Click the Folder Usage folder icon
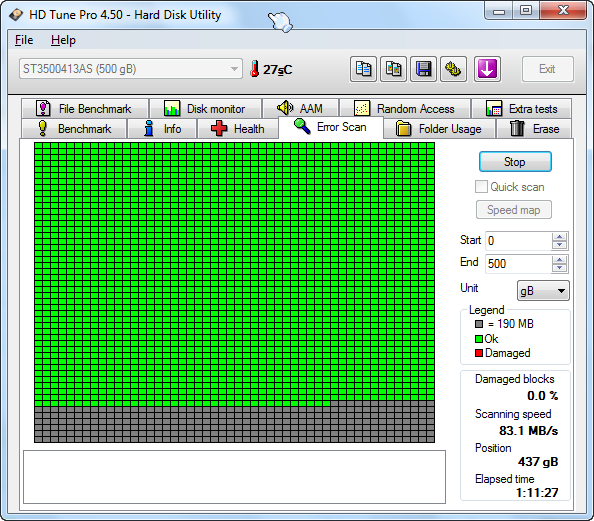Image resolution: width=594 pixels, height=521 pixels. (x=403, y=128)
